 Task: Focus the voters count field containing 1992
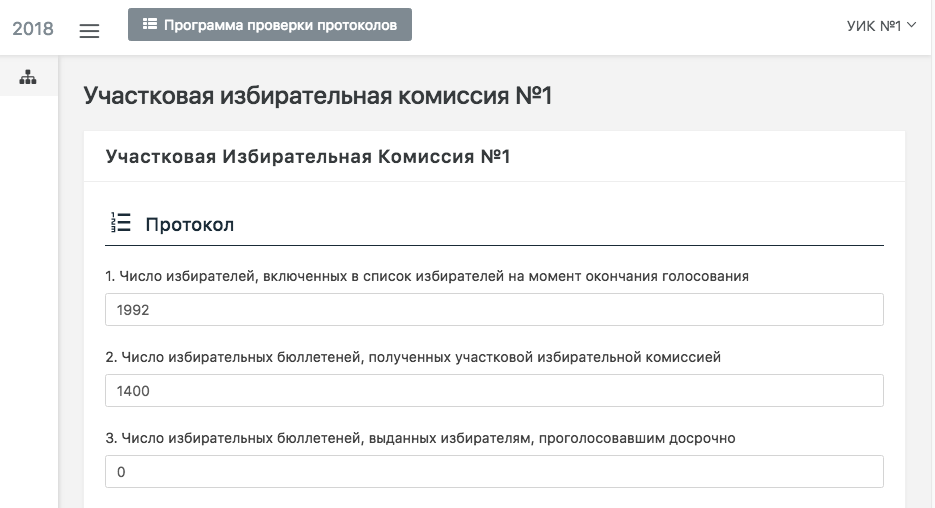(x=494, y=310)
